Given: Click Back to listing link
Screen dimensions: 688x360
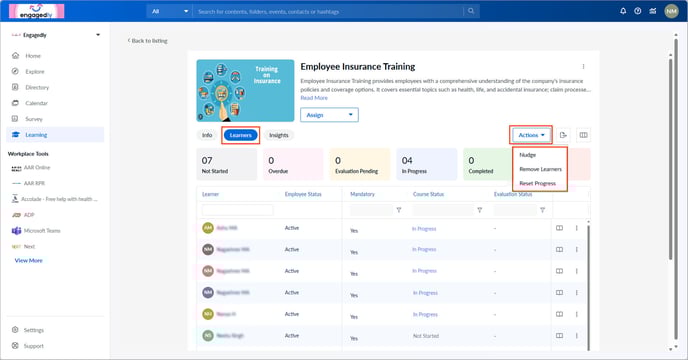Looking at the screenshot, I should (148, 41).
